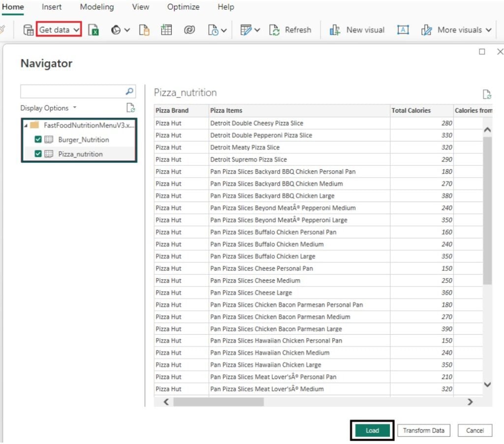This screenshot has width=504, height=444.
Task: Open the Get data dropdown
Action: tap(59, 30)
